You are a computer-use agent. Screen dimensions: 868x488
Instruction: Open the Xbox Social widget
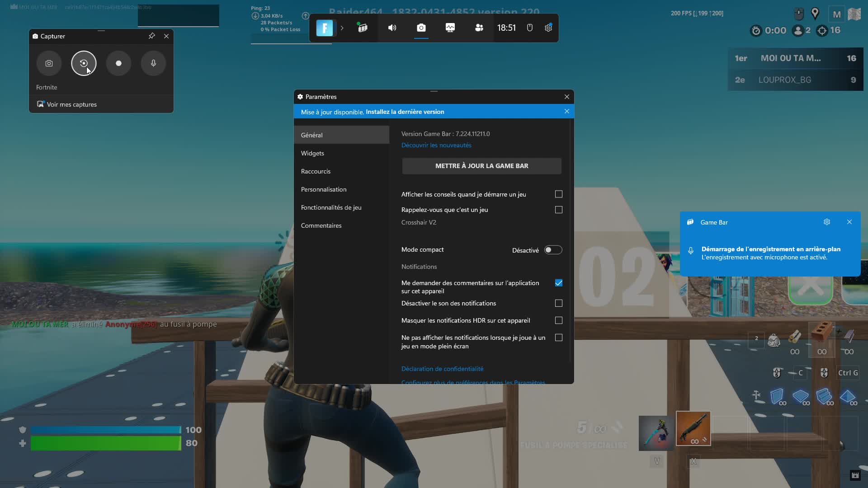tap(479, 28)
